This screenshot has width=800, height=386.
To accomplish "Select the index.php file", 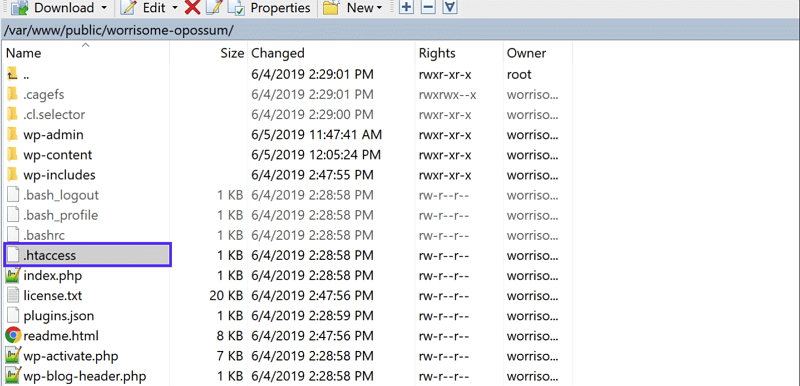I will point(53,275).
